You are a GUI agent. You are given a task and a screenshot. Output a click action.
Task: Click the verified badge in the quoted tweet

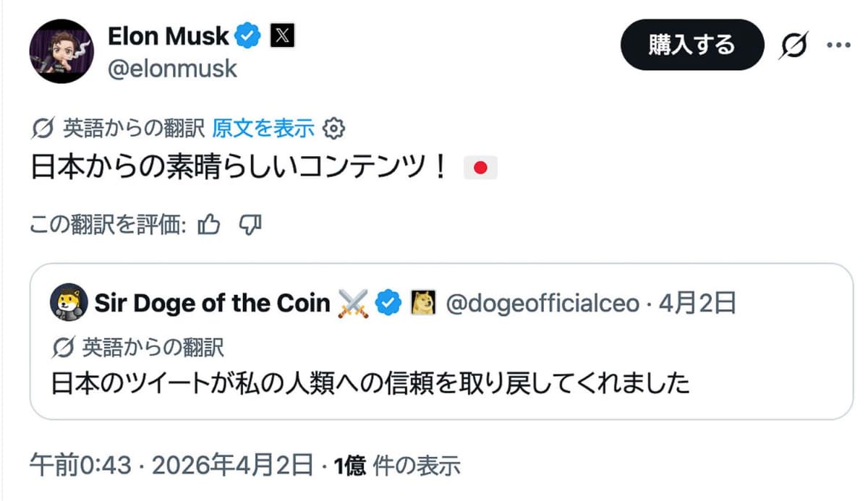(388, 303)
